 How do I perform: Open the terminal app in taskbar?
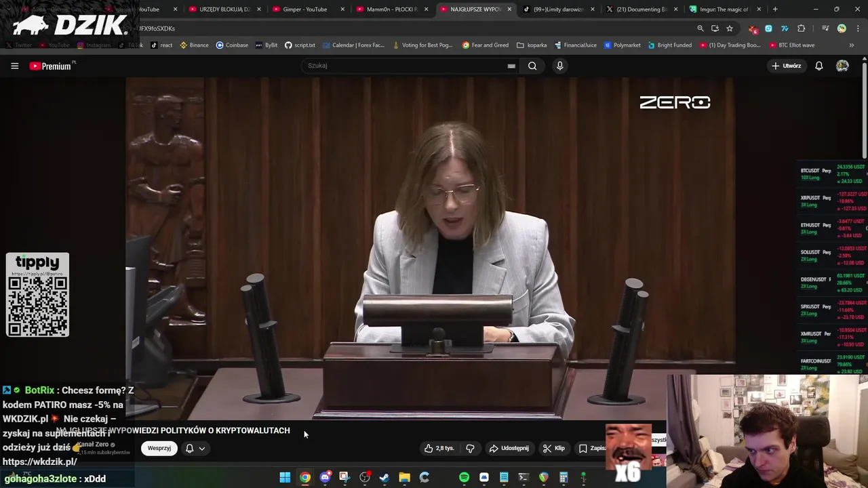click(x=524, y=478)
